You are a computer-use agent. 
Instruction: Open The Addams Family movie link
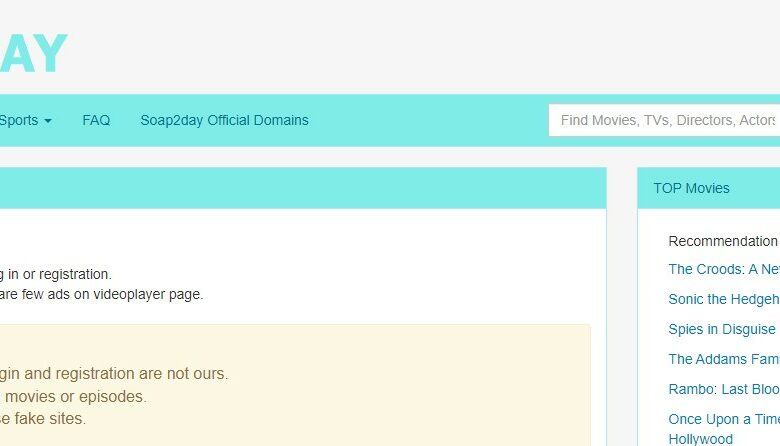click(724, 359)
